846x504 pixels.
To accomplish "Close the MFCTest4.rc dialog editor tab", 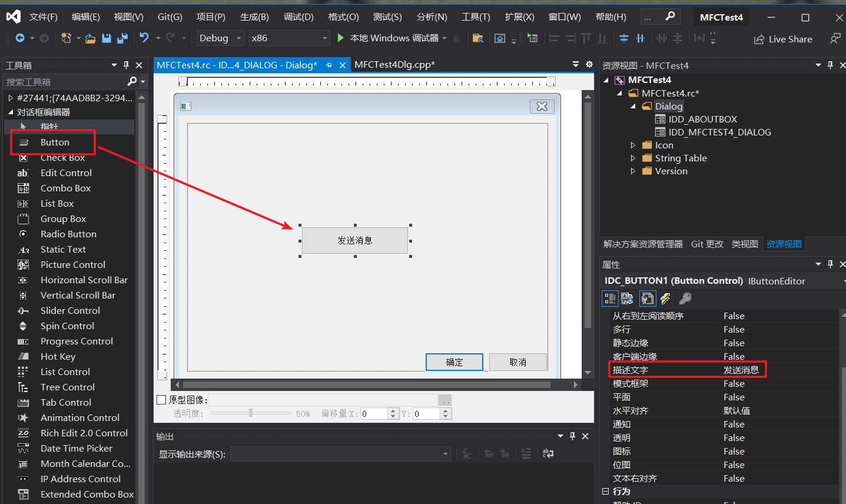I will [x=343, y=65].
